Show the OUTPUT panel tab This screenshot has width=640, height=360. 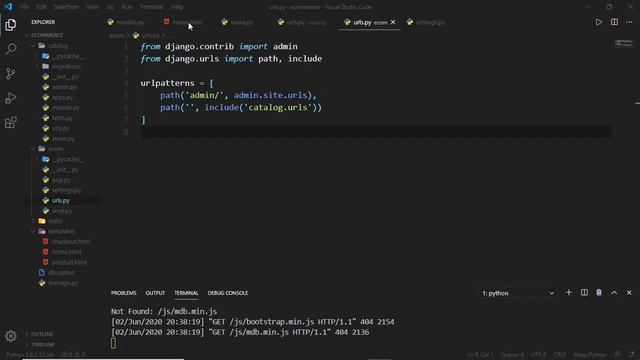click(155, 293)
